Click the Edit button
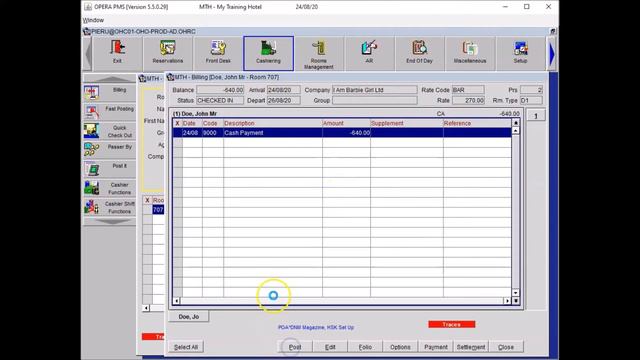This screenshot has width=640, height=360. (x=330, y=347)
